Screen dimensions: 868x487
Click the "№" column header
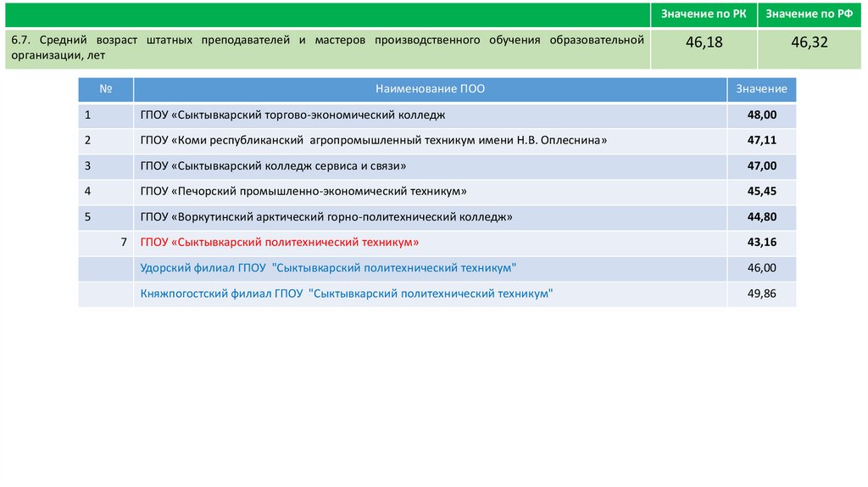click(106, 89)
